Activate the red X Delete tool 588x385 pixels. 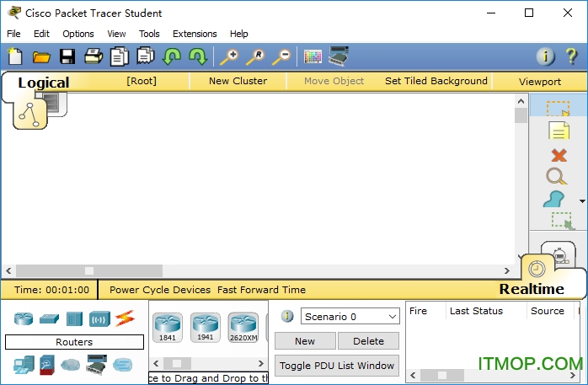tap(559, 155)
